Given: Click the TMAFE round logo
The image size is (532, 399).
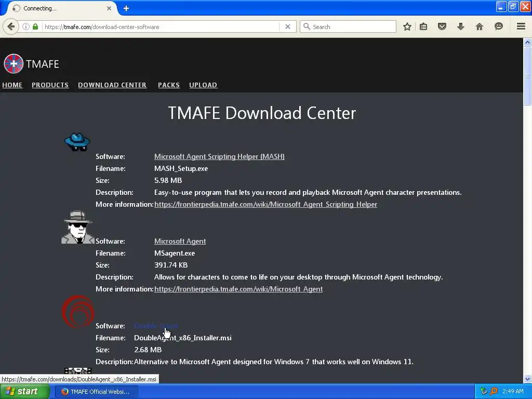Looking at the screenshot, I should (14, 63).
